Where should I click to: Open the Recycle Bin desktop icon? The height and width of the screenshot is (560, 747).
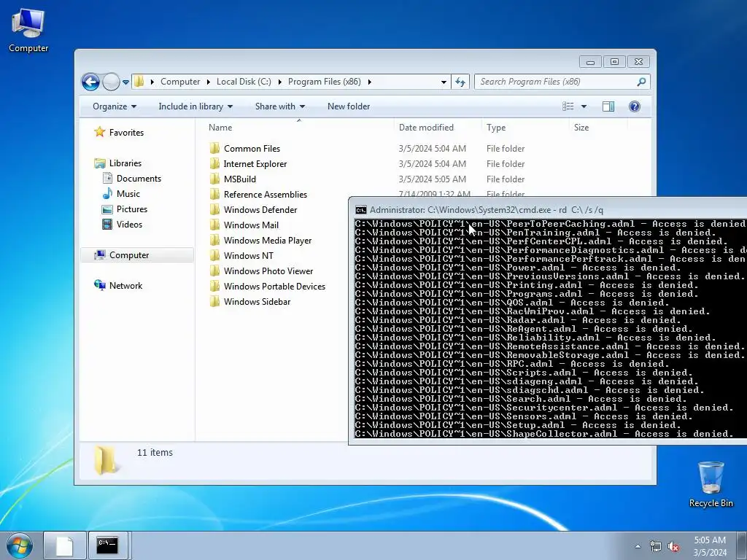711,484
